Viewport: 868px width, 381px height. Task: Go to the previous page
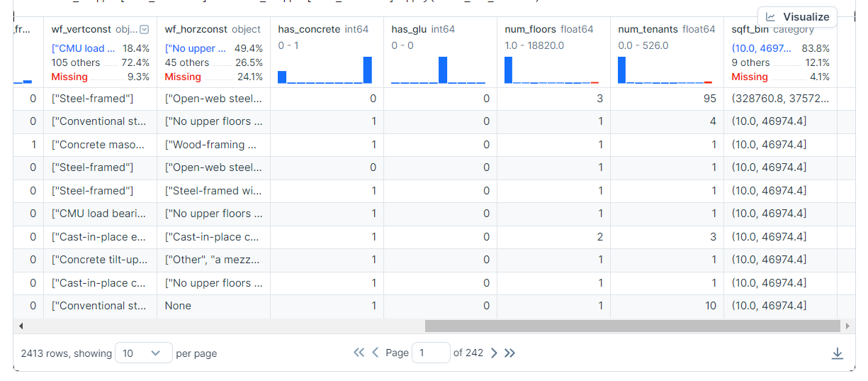point(376,353)
